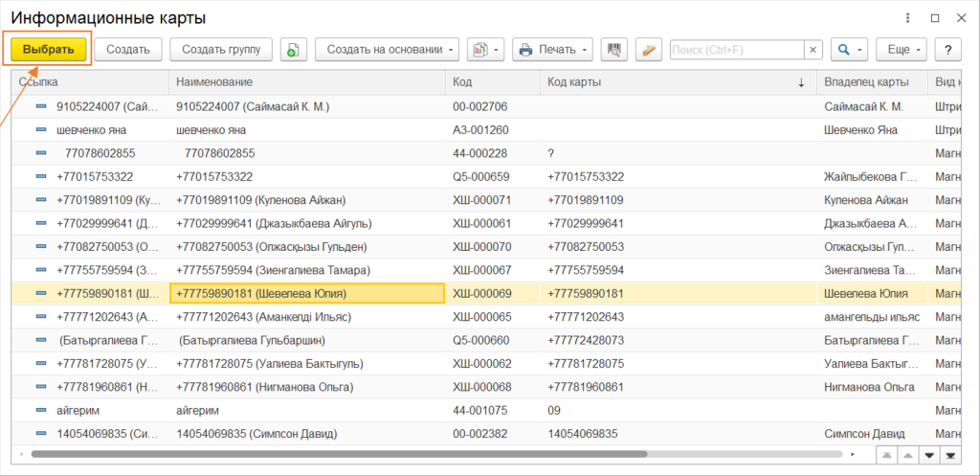Click the question mark help button

pos(947,50)
